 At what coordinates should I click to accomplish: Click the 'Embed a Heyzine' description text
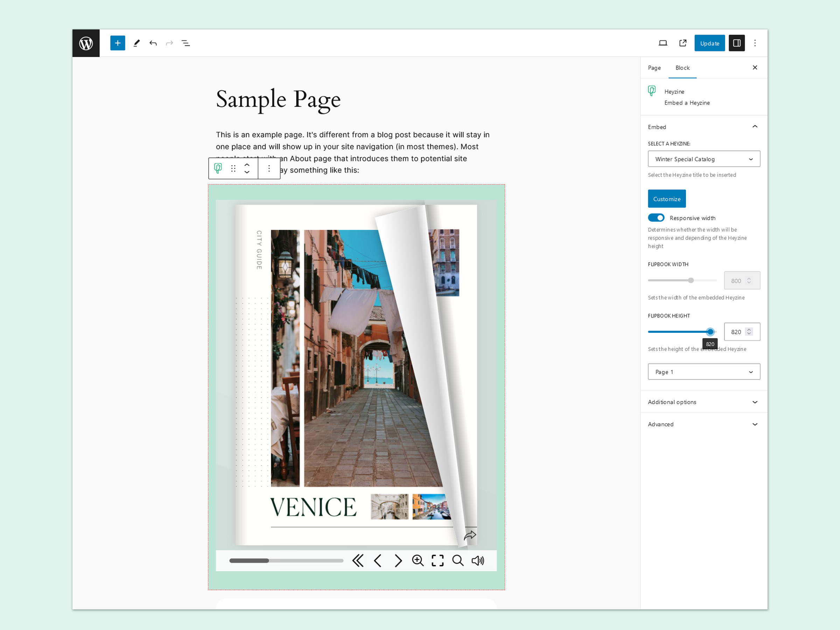687,103
